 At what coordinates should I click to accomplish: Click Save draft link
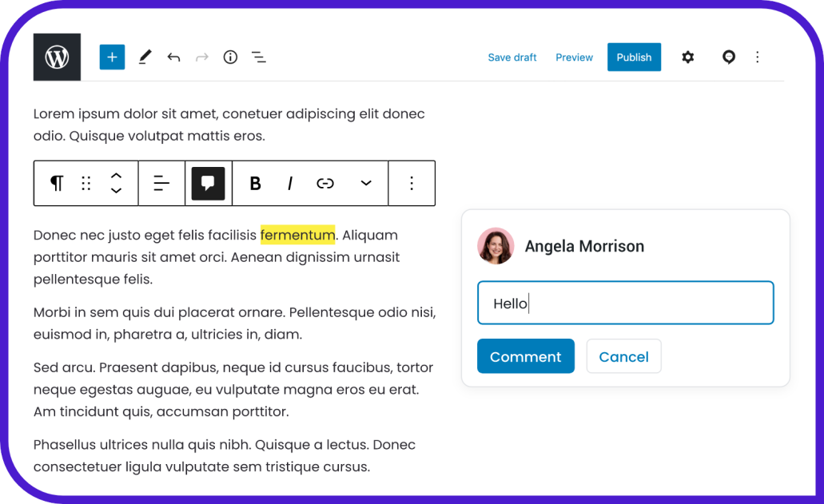(512, 58)
